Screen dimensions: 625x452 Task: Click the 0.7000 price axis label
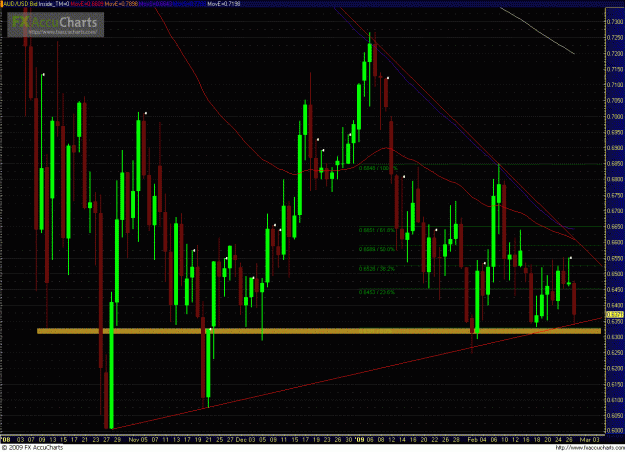click(615, 116)
